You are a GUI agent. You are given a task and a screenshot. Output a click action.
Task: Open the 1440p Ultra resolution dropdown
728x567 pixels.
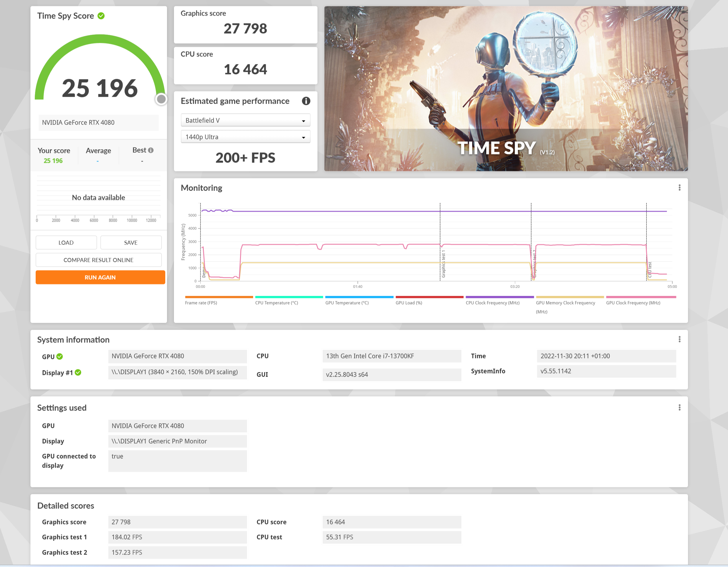(245, 137)
